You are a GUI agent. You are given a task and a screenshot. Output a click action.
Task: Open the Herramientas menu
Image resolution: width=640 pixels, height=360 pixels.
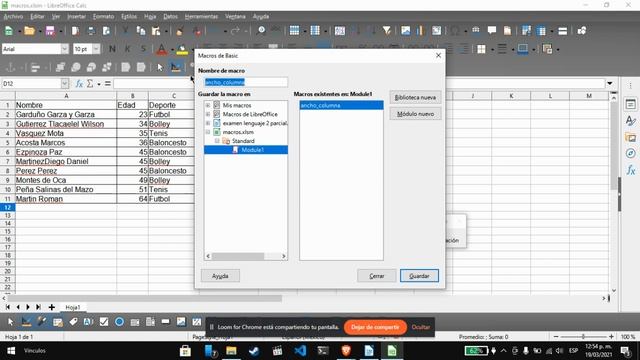pos(201,16)
